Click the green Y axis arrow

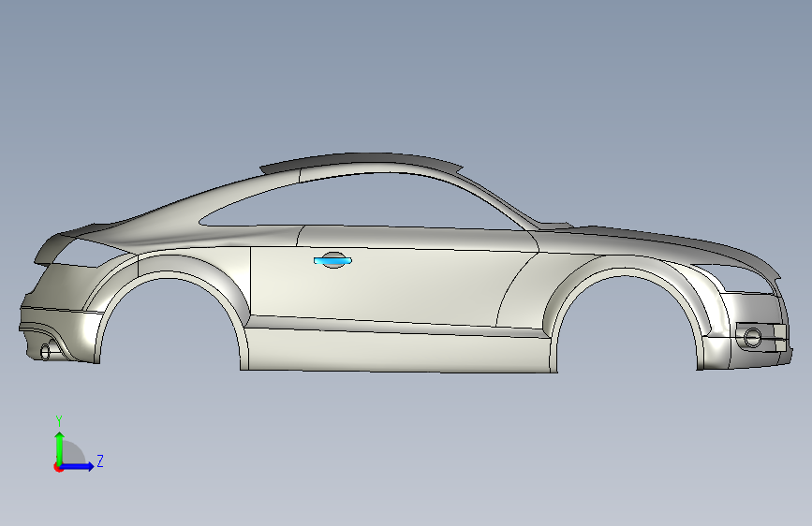[60, 447]
